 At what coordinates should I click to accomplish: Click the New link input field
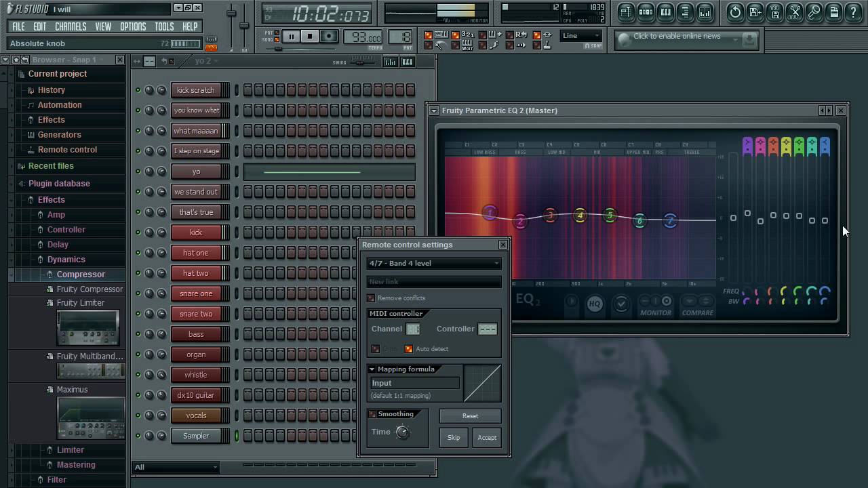pyautogui.click(x=434, y=282)
